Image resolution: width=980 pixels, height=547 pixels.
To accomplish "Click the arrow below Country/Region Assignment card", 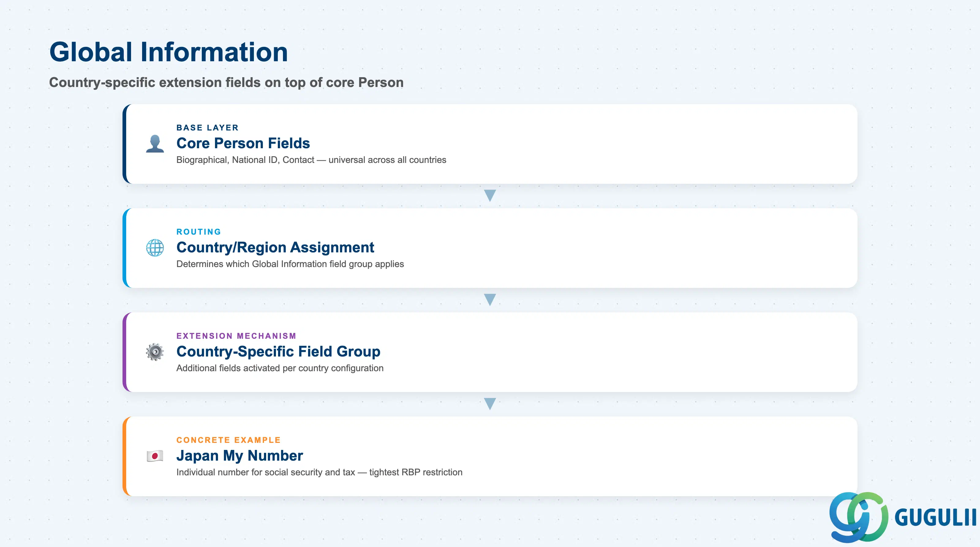I will (490, 300).
